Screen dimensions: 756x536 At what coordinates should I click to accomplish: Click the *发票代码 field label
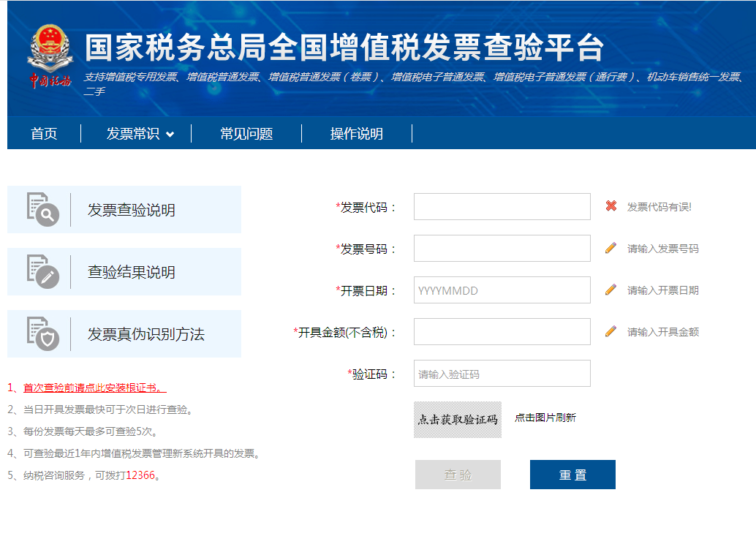pyautogui.click(x=366, y=208)
